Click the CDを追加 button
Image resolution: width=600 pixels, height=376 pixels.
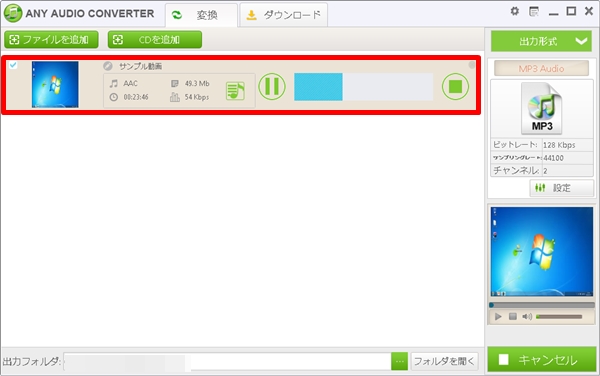(x=155, y=40)
